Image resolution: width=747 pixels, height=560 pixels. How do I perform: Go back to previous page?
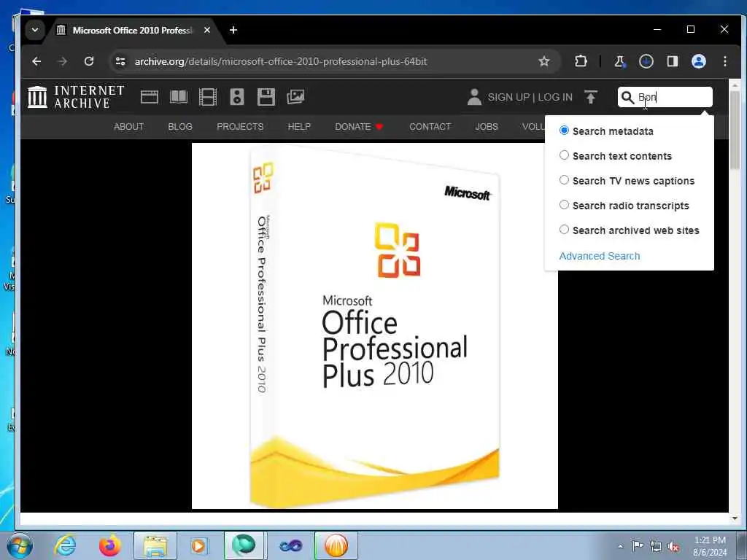(36, 61)
